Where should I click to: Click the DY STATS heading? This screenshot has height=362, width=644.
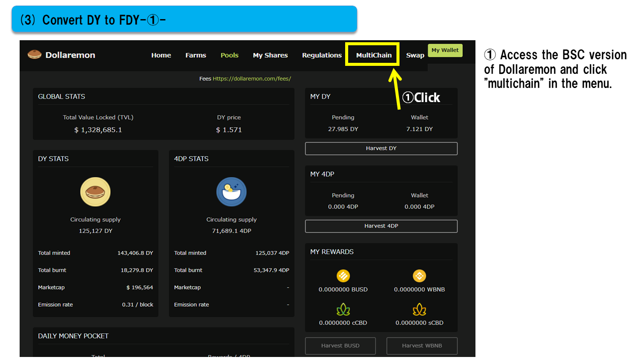pyautogui.click(x=53, y=159)
